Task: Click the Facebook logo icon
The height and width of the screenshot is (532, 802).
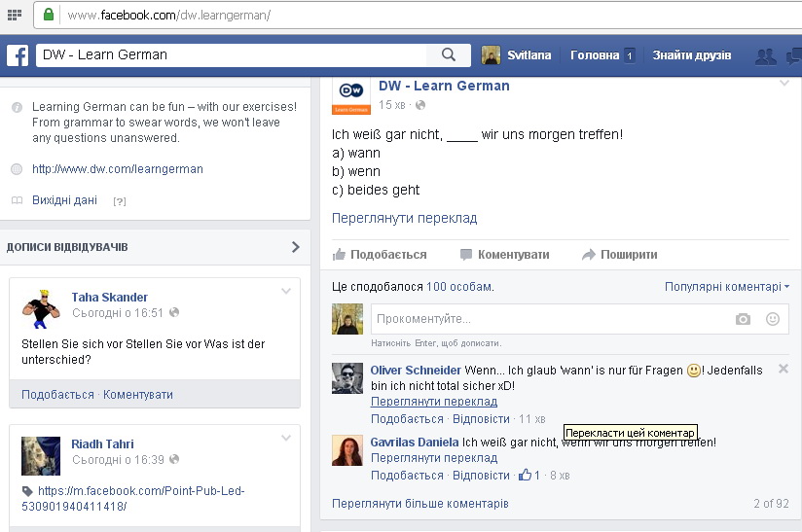Action: 18,55
